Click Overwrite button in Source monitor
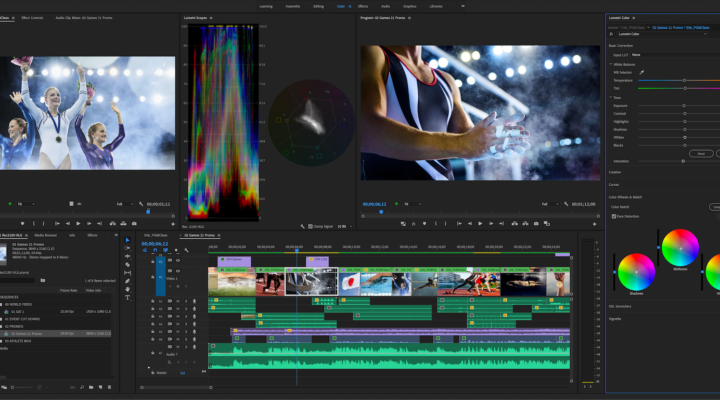Screen dimensions: 720x400 (123, 224)
